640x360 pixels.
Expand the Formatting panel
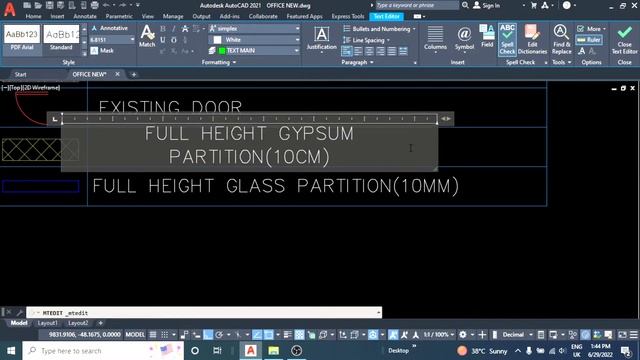click(219, 62)
